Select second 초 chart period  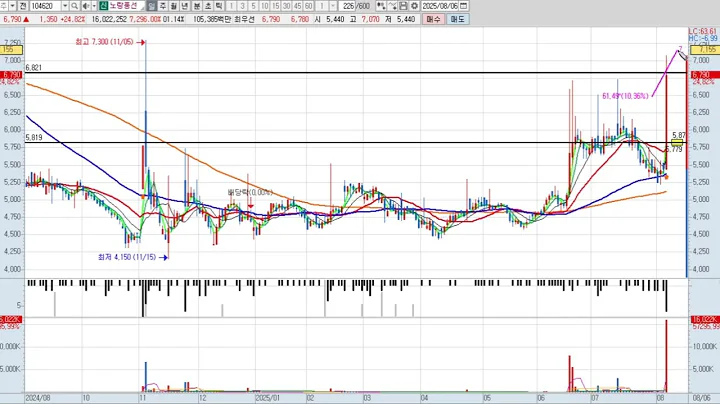(208, 6)
